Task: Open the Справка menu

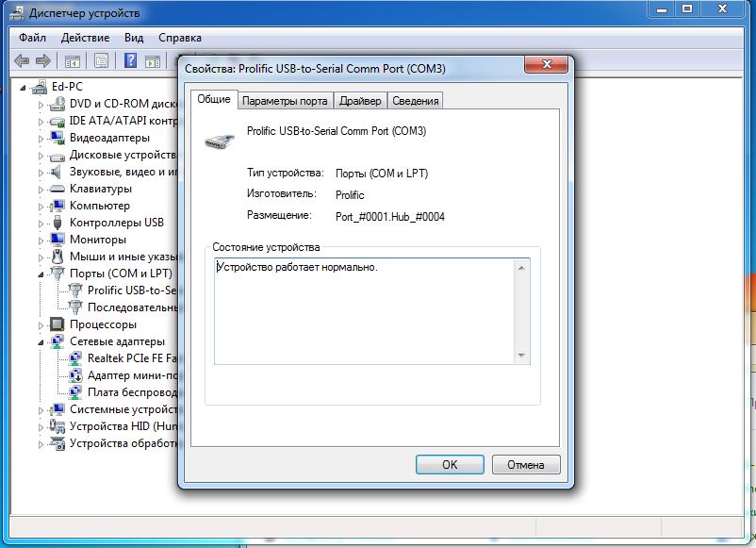Action: [x=179, y=38]
